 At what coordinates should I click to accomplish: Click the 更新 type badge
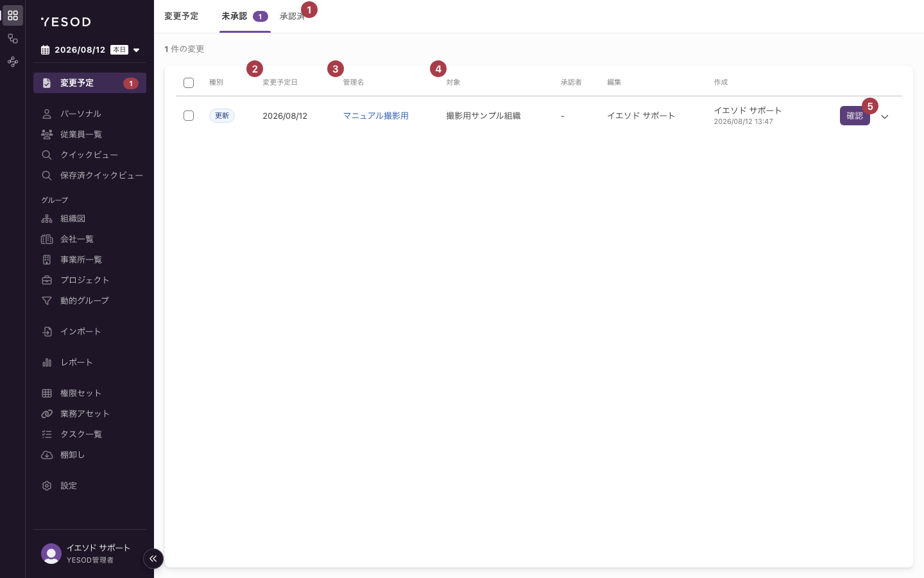[x=222, y=116]
